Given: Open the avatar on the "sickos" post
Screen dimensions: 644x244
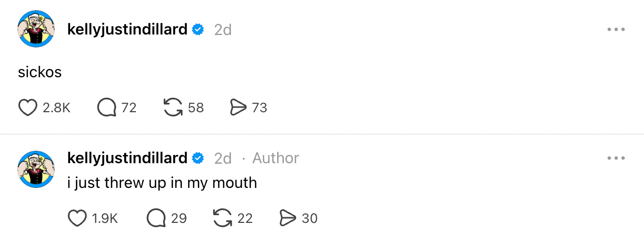Looking at the screenshot, I should click(x=37, y=29).
